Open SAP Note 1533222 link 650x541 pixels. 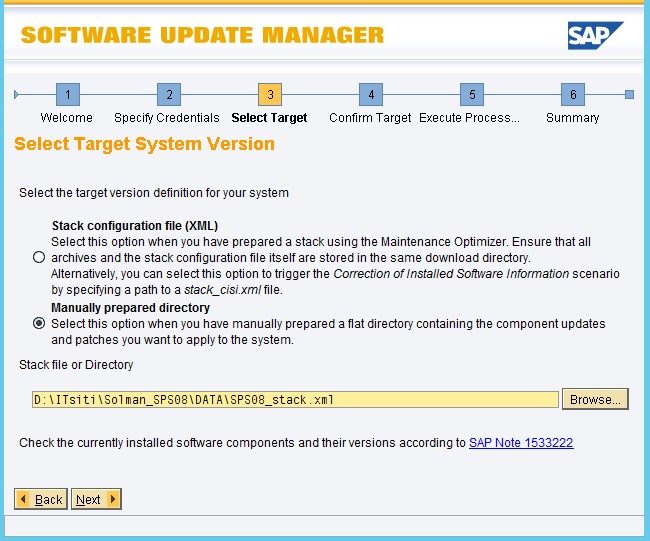521,443
